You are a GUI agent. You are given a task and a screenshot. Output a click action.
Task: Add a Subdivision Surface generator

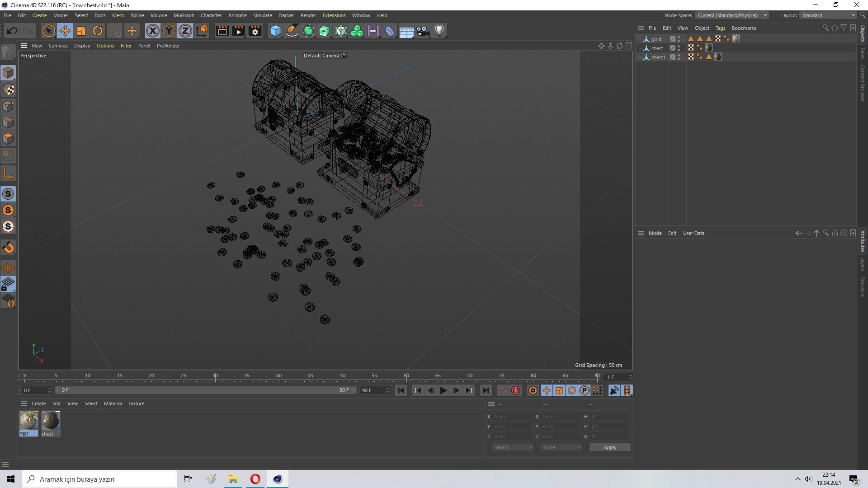(308, 31)
